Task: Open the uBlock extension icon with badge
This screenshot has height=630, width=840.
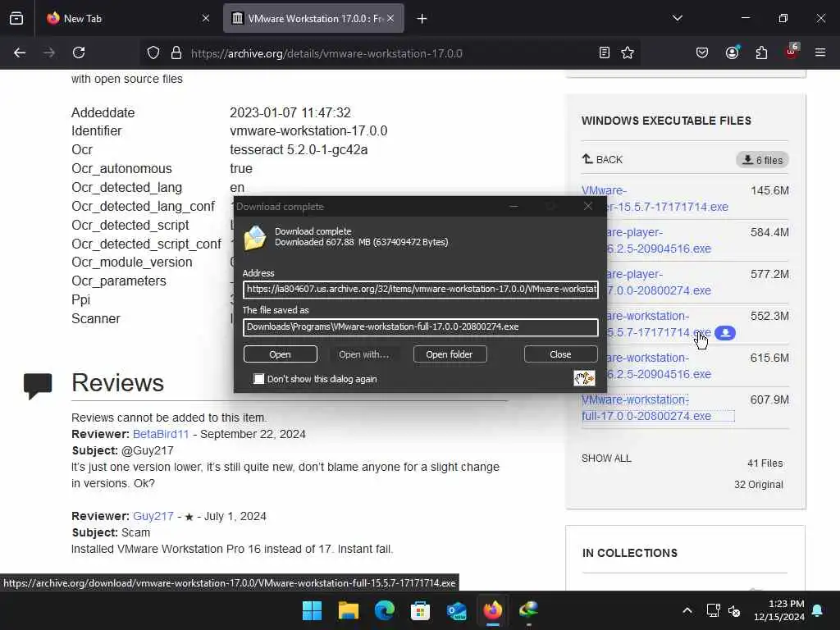Action: (x=792, y=52)
